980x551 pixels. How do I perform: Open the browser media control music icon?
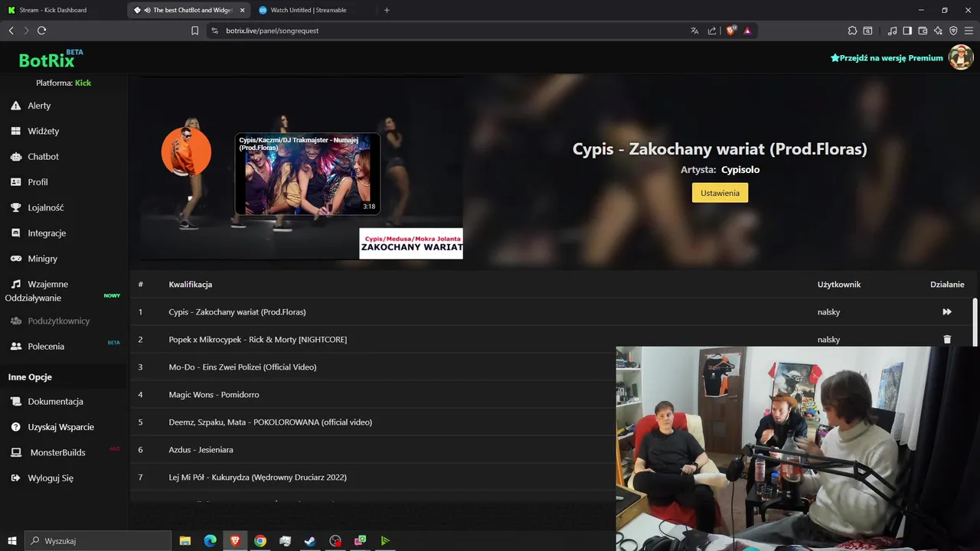coord(892,31)
